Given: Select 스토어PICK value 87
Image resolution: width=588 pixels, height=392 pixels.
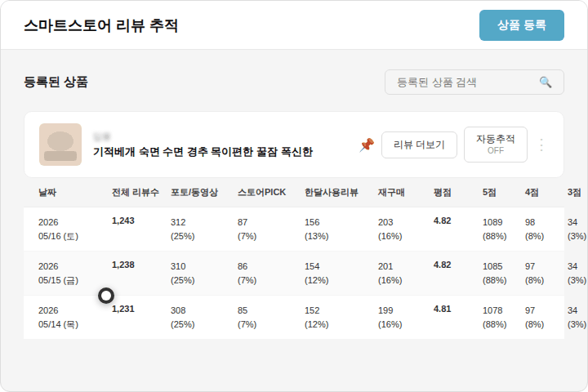Looking at the screenshot, I should (243, 222).
